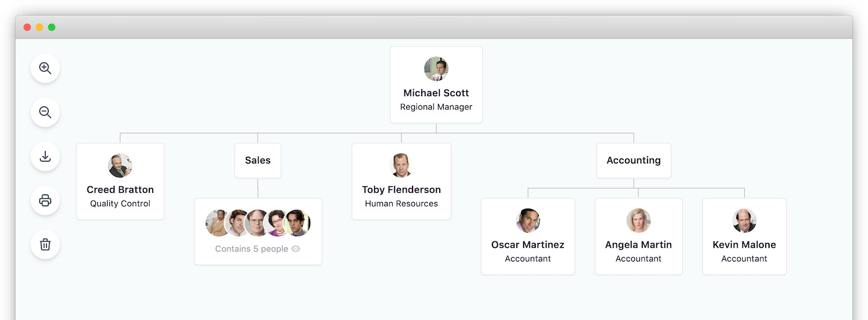868x320 pixels.
Task: Click the zoom in magnifier button
Action: point(45,68)
